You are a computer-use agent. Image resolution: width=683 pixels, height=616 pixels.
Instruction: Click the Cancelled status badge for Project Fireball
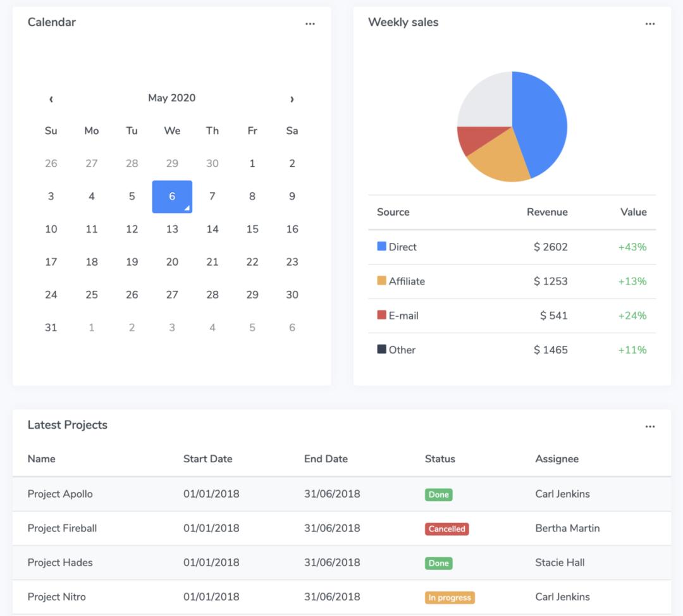(446, 529)
